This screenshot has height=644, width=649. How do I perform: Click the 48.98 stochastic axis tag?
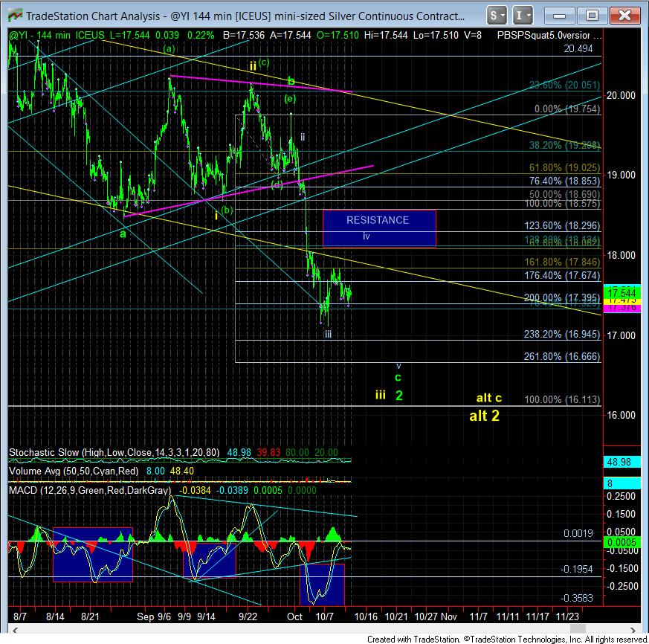622,462
